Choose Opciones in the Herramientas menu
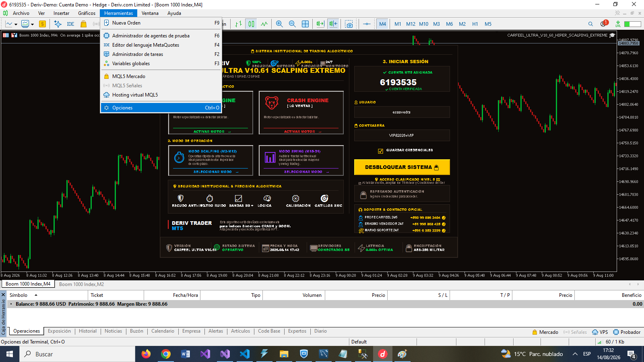 tap(161, 108)
